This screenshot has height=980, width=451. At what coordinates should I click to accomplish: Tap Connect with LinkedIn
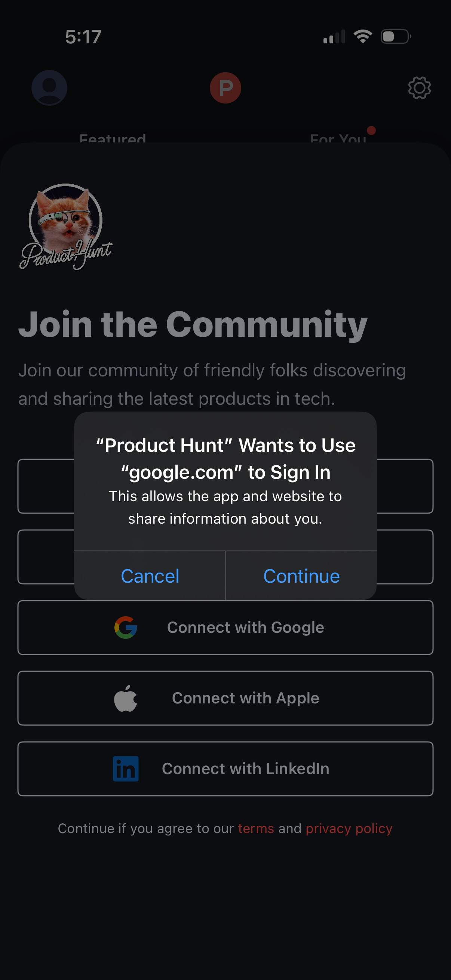225,768
